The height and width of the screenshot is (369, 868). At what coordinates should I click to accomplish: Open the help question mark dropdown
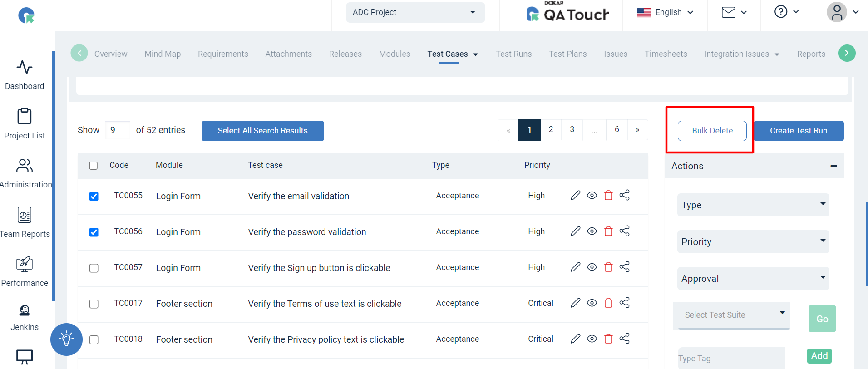(787, 11)
